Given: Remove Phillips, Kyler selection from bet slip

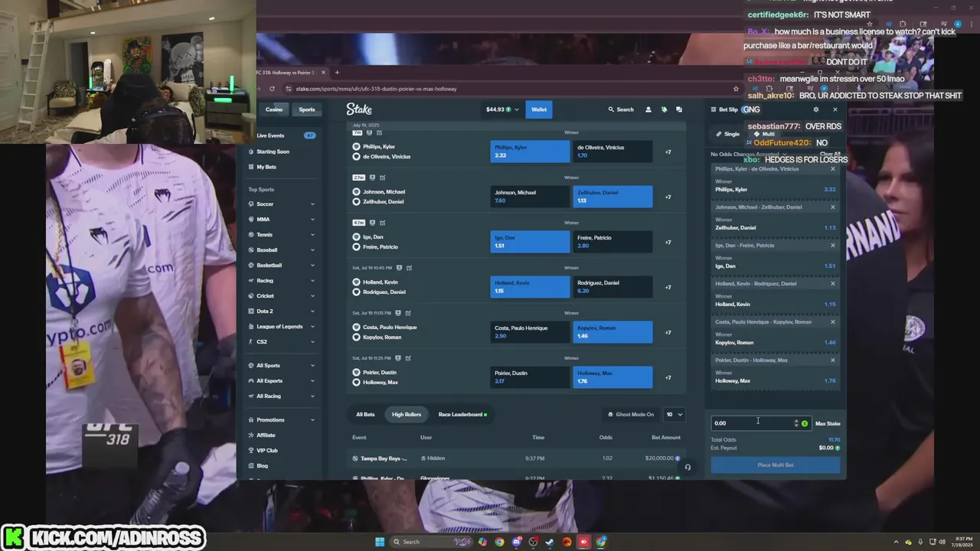Looking at the screenshot, I should tap(833, 169).
